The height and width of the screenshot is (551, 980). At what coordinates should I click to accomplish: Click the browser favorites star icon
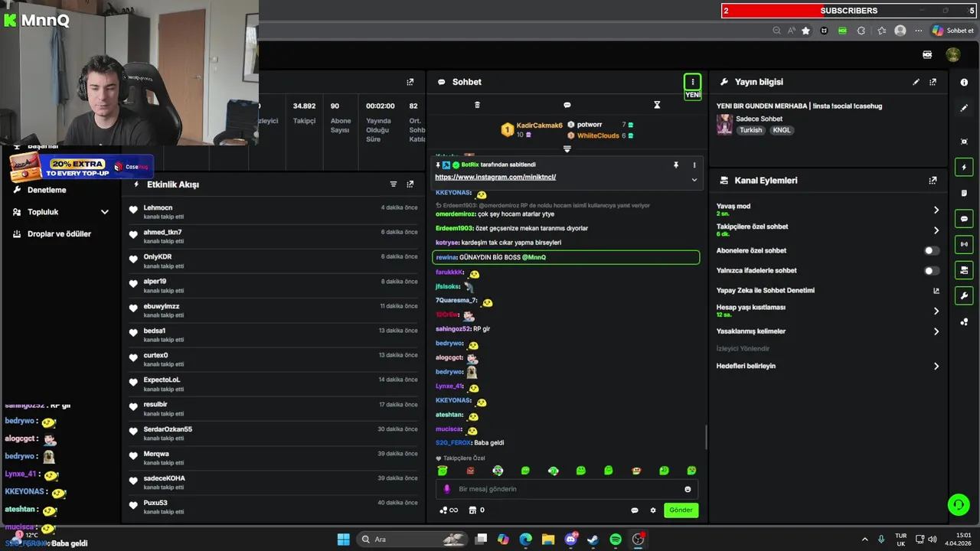click(805, 31)
